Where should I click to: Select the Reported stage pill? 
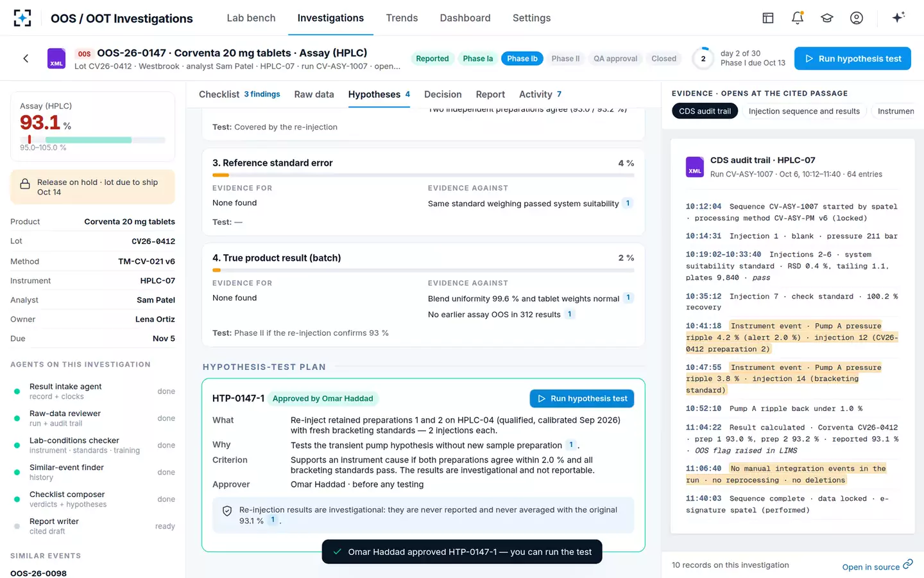coord(432,58)
